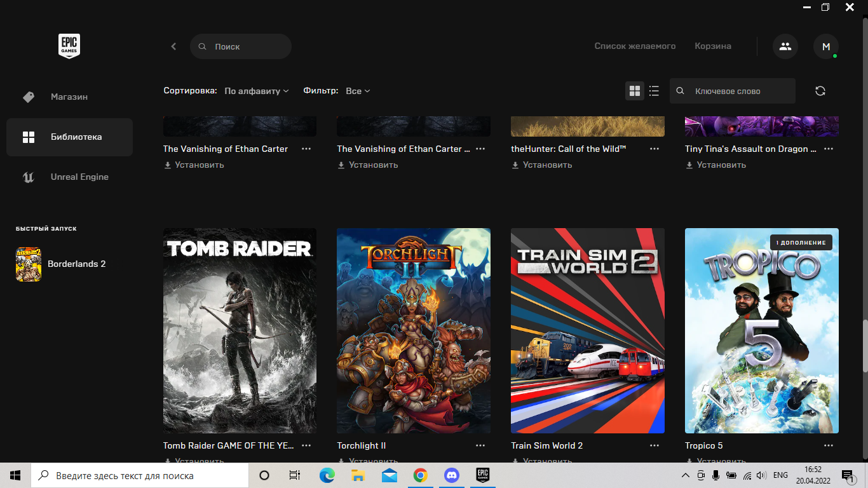868x488 pixels.
Task: Open the Unreal Engine section
Action: click(x=69, y=177)
